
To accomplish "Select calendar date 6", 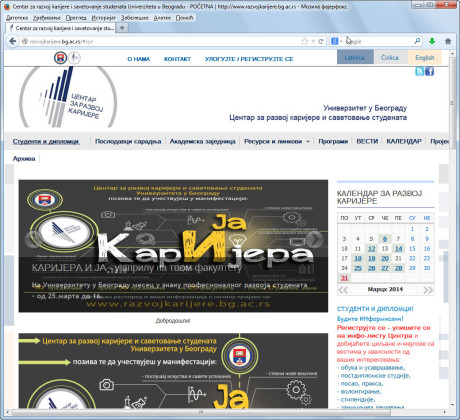I will click(x=385, y=239).
